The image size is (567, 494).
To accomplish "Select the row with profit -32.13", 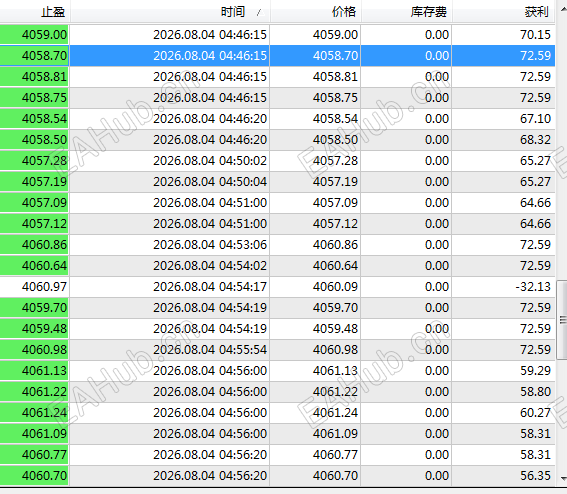I will click(277, 287).
